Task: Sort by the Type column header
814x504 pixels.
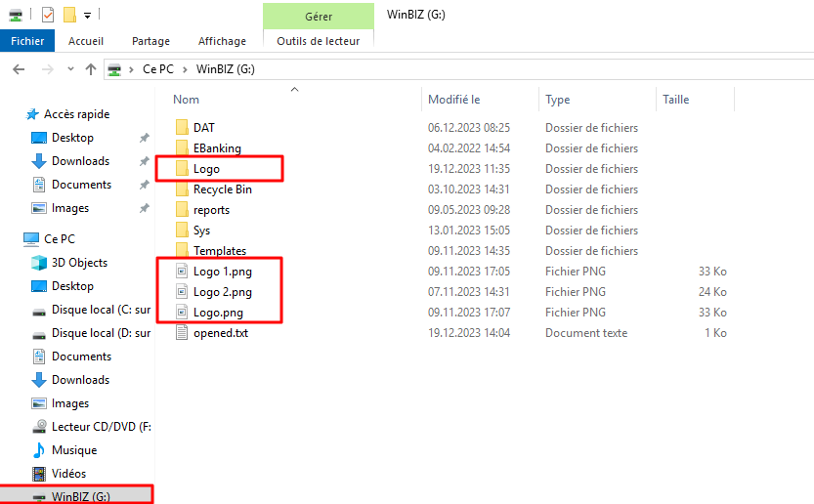Action: (558, 99)
